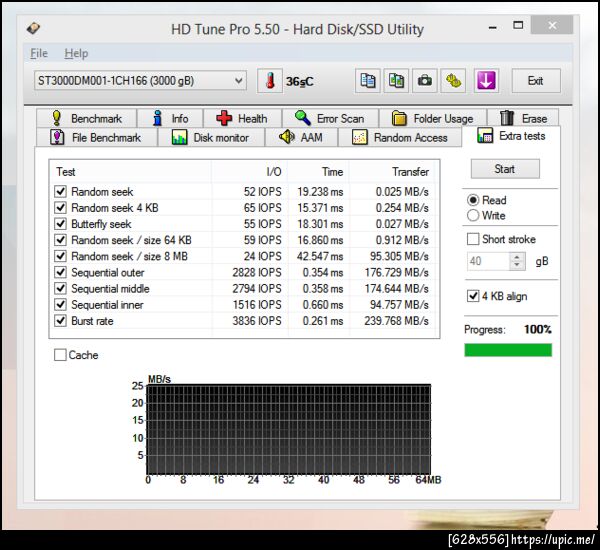This screenshot has width=600, height=550.
Task: Enable the Cache checkbox
Action: tap(60, 355)
